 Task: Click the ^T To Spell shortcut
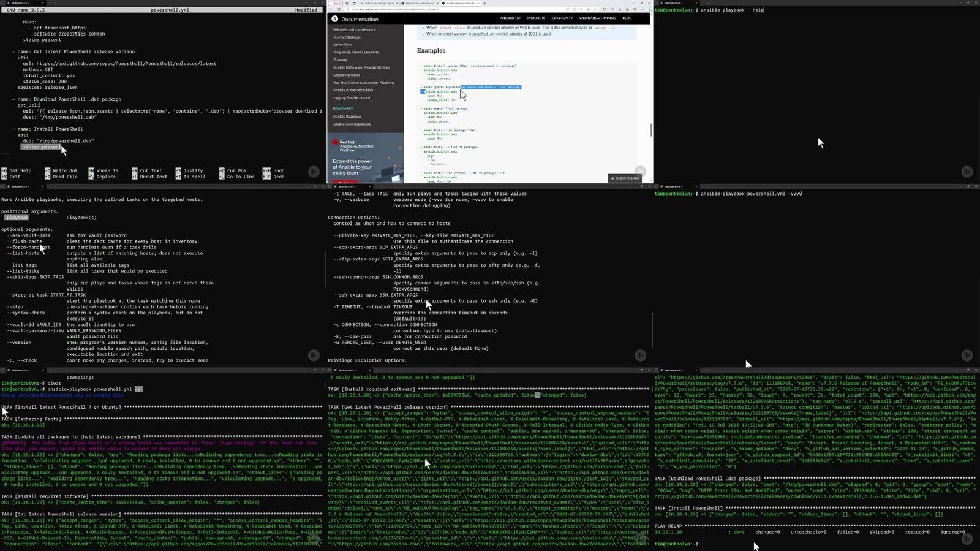click(190, 177)
